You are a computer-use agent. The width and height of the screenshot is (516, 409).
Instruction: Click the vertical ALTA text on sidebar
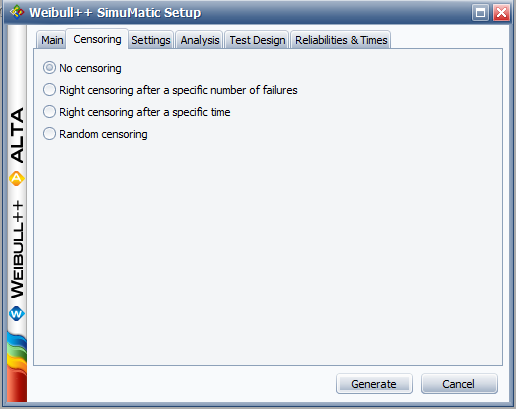[x=17, y=135]
